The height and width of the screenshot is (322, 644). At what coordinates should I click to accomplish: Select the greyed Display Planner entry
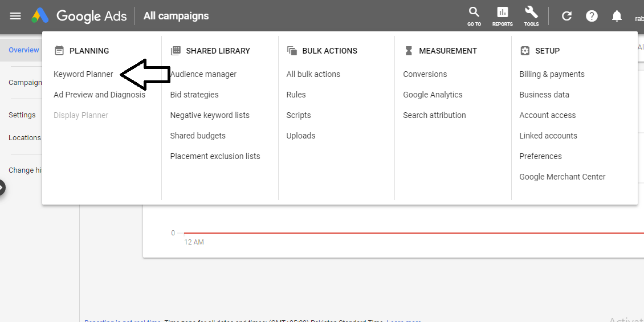[x=81, y=116]
